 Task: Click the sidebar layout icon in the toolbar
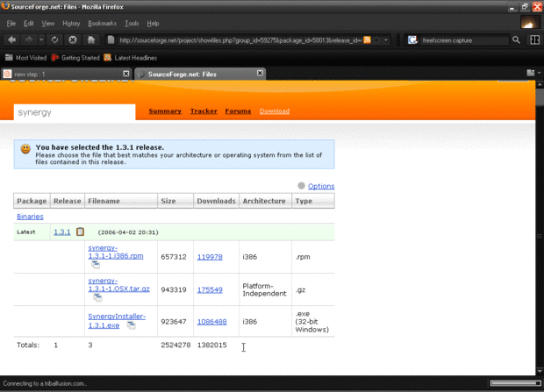pos(534,40)
